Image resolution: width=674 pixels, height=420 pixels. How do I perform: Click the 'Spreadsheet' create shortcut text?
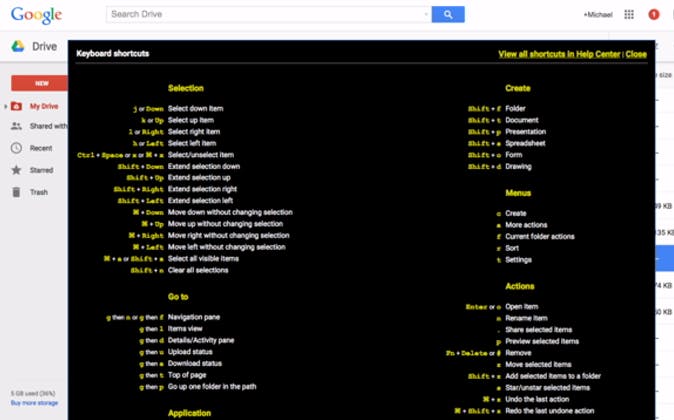(x=525, y=144)
